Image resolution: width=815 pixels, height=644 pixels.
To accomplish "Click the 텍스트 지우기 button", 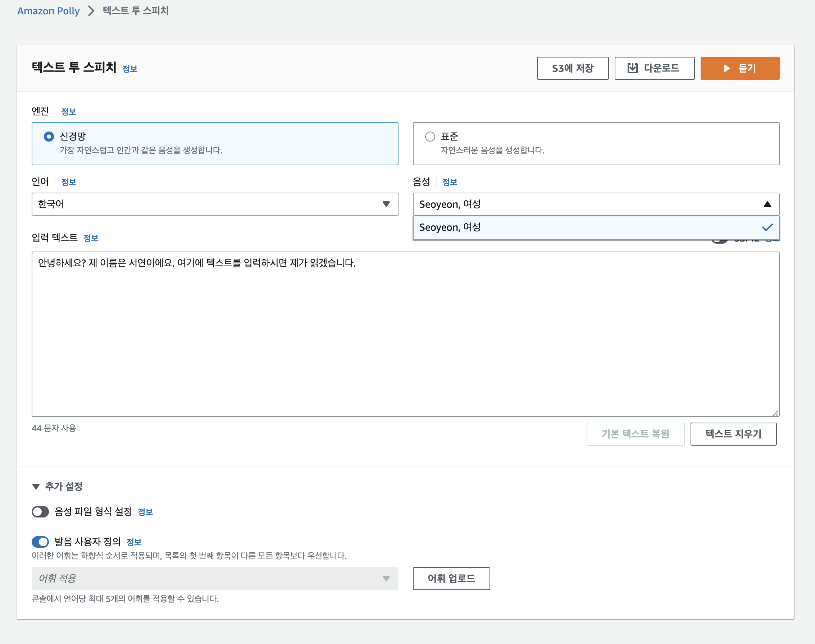I will tap(733, 434).
